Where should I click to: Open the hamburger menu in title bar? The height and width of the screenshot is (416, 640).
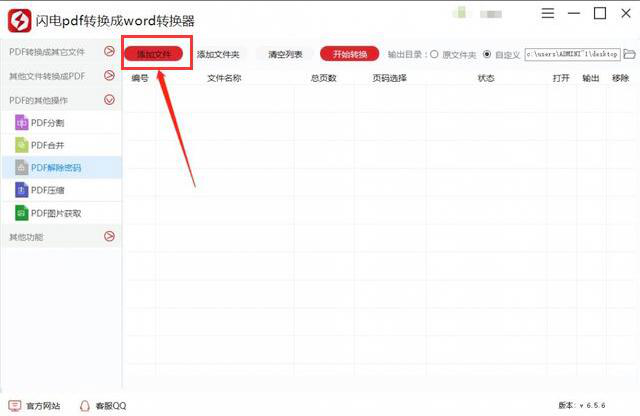pyautogui.click(x=547, y=13)
